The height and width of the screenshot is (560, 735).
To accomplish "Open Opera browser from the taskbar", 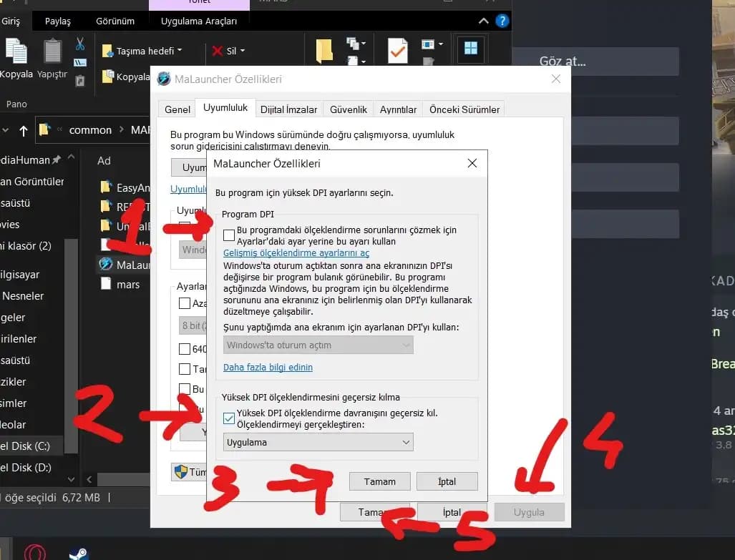I will [x=35, y=552].
